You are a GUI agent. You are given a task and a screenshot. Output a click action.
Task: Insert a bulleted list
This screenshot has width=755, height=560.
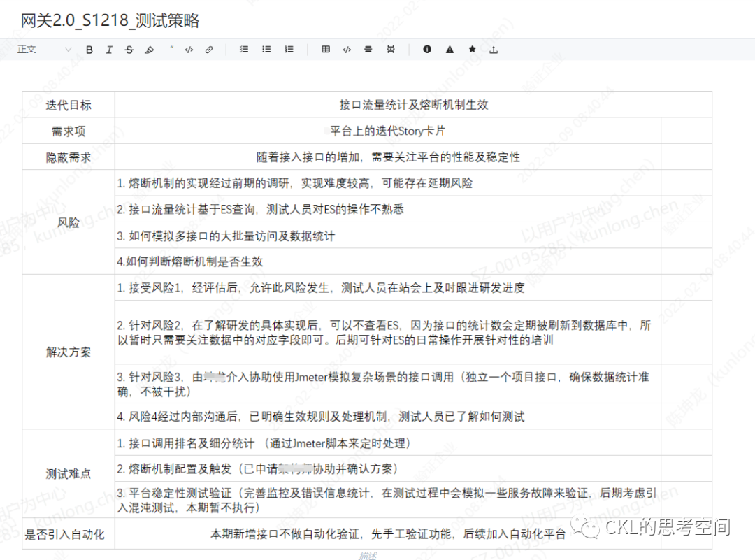pyautogui.click(x=266, y=49)
